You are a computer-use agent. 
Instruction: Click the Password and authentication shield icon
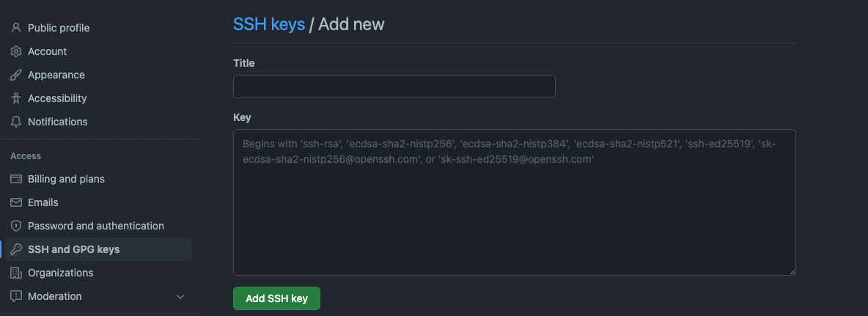16,226
